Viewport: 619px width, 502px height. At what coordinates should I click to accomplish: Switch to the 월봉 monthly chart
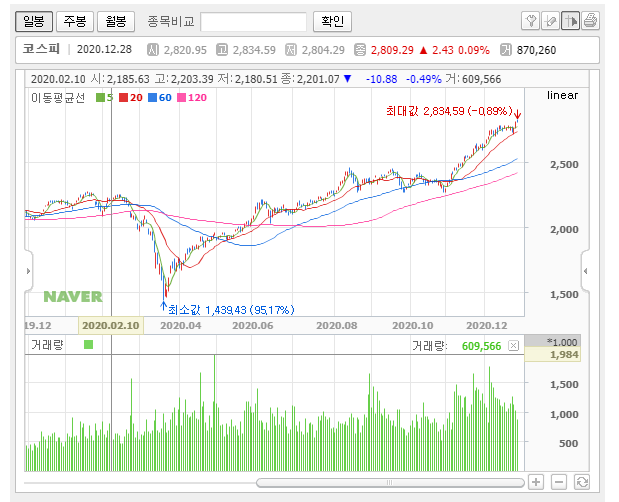(x=116, y=21)
